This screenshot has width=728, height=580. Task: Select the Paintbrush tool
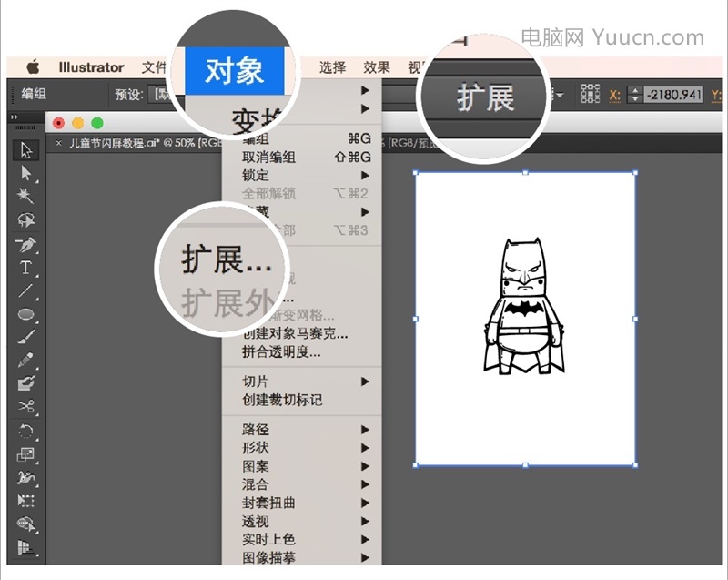[x=26, y=337]
